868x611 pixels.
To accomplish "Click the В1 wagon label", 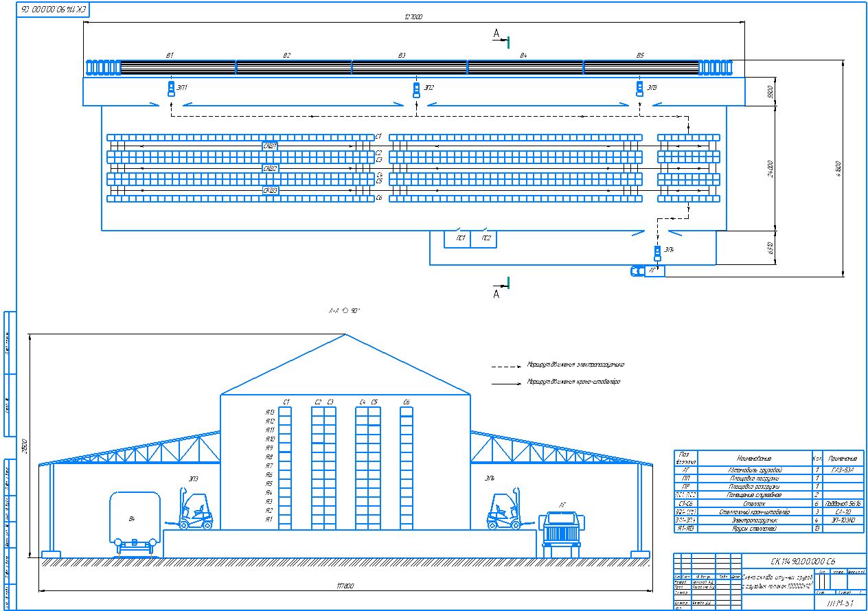I will [x=170, y=55].
